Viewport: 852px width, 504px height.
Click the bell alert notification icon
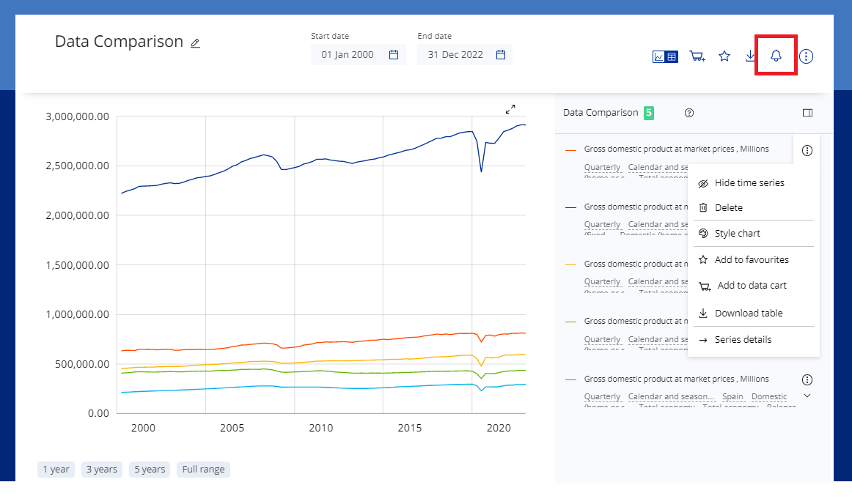(x=776, y=56)
